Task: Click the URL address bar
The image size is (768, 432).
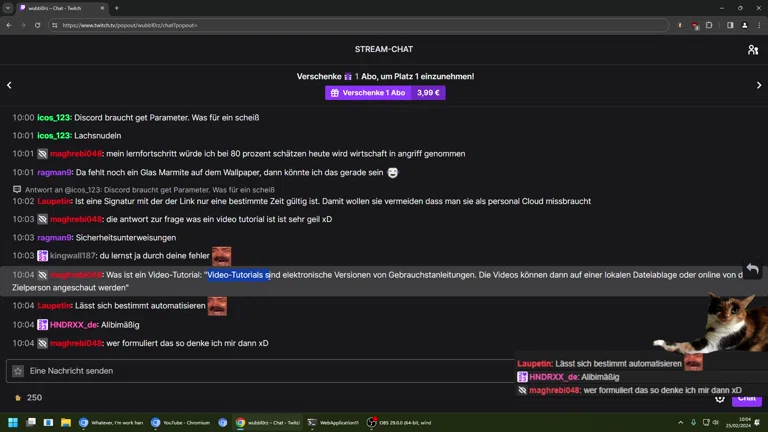Action: point(359,25)
